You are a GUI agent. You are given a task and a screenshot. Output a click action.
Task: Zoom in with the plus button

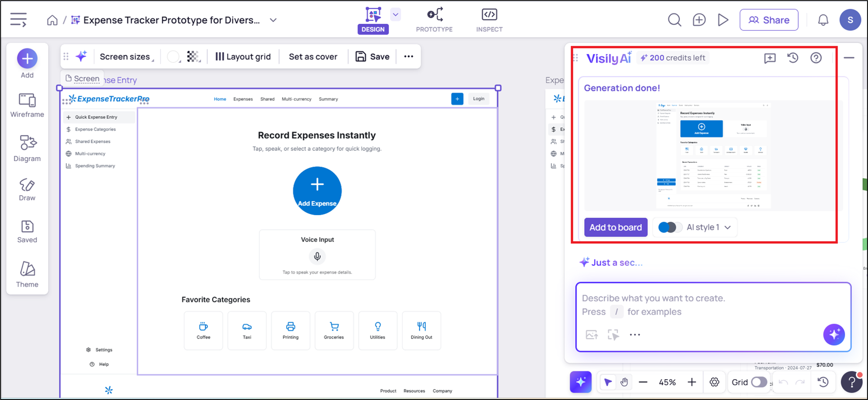pyautogui.click(x=692, y=382)
